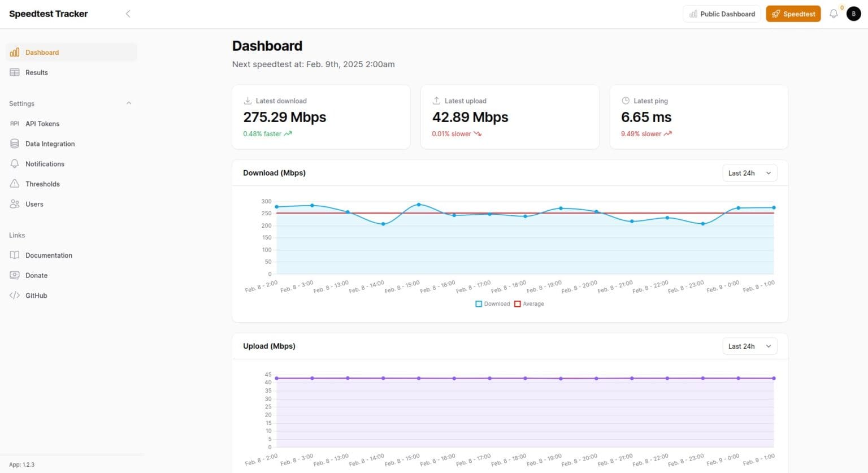This screenshot has height=473, width=868.
Task: Click the notification bell in the top bar
Action: click(x=834, y=14)
